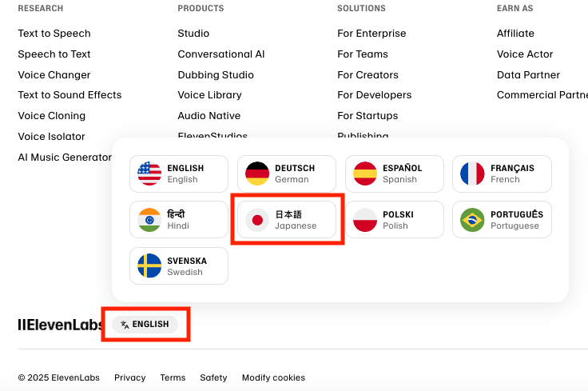Choose the Deutsch German language label
The height and width of the screenshot is (391, 588).
pos(295,174)
